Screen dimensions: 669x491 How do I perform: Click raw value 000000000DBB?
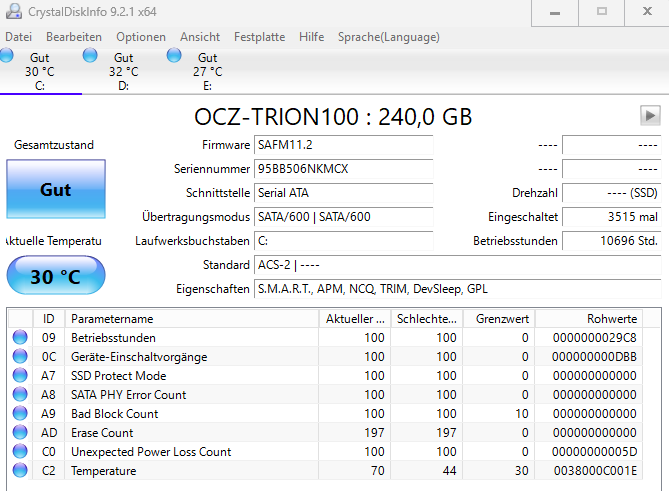point(594,357)
